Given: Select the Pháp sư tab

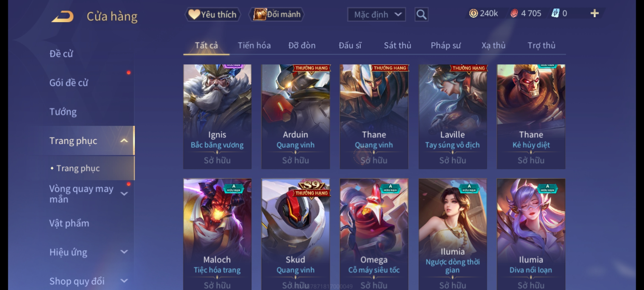Looking at the screenshot, I should (x=445, y=45).
